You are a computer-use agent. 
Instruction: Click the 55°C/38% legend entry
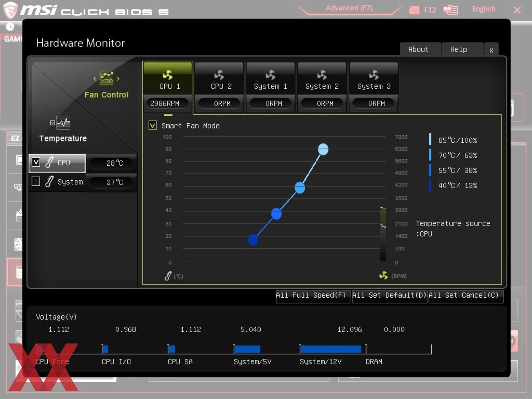click(x=454, y=171)
